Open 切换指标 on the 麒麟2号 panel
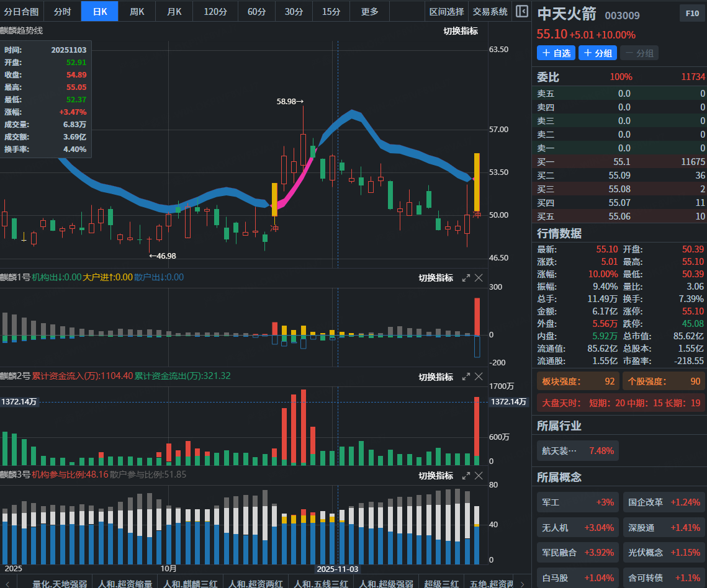 (436, 376)
